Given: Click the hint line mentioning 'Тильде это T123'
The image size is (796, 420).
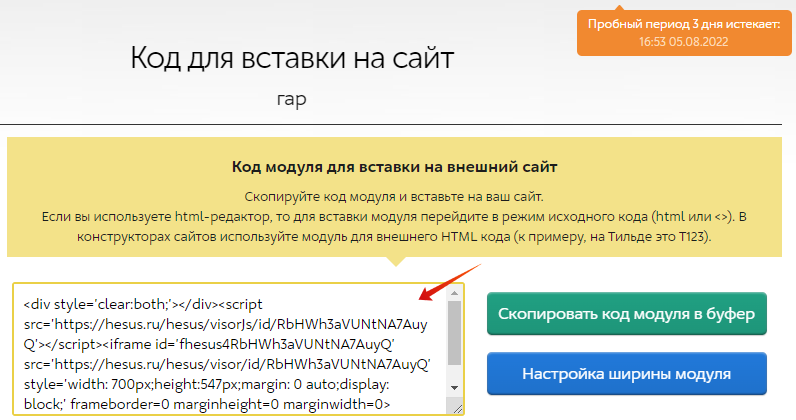Looking at the screenshot, I should tap(394, 237).
